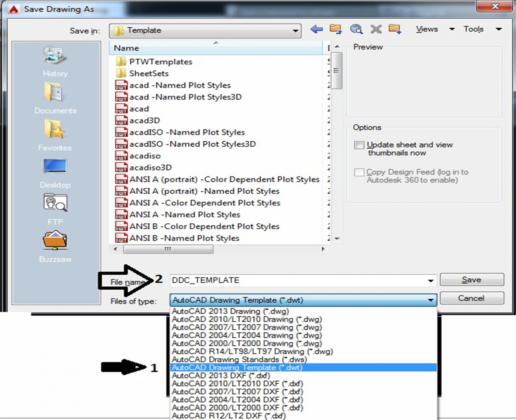This screenshot has height=420, width=516.
Task: Open the Views menu
Action: (x=427, y=29)
